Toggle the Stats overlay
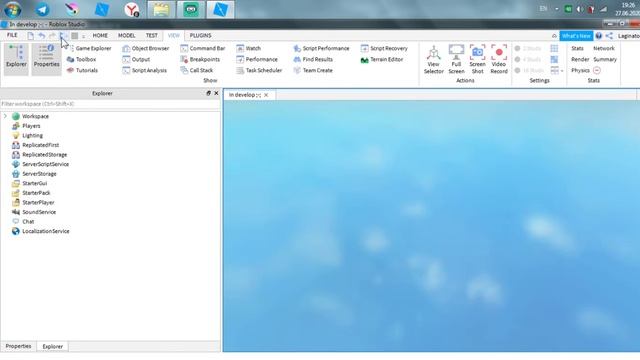This screenshot has height=360, width=640. 577,48
